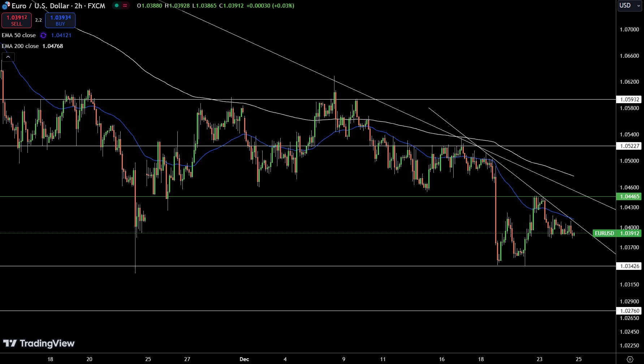
Task: Click the EUR/USD flag symbol icon
Action: (x=6, y=6)
